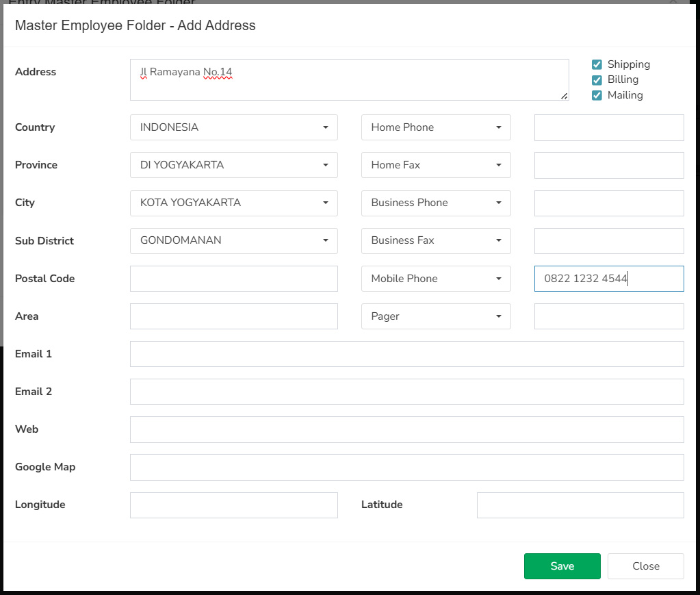This screenshot has width=700, height=595.
Task: Open the Sub District dropdown showing GONDOMANAN
Action: point(233,241)
